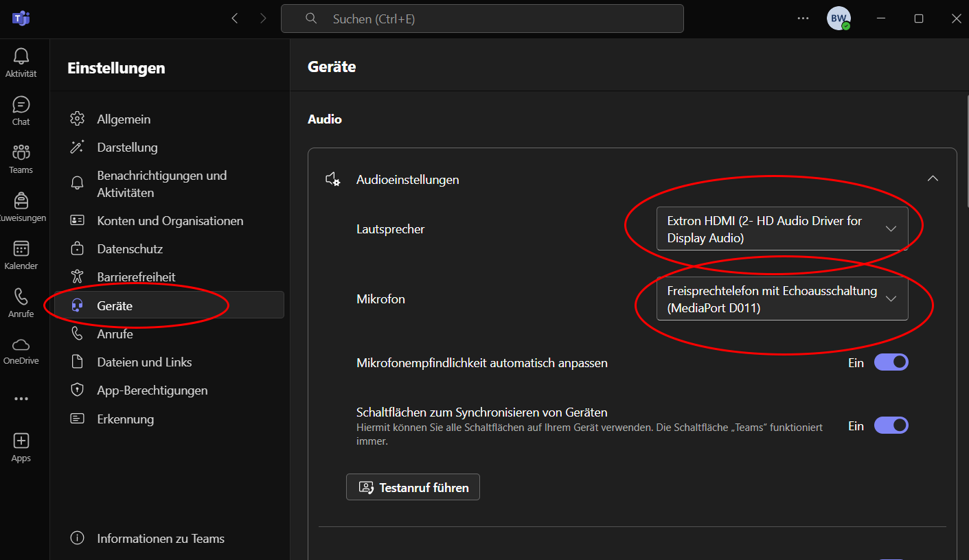Minimize the Teams window
The width and height of the screenshot is (969, 560).
click(882, 19)
